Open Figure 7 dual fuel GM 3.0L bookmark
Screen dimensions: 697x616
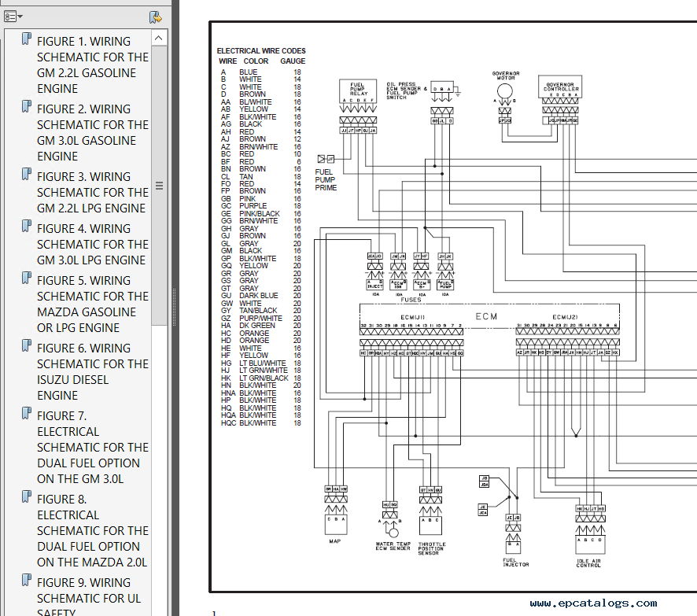pos(93,447)
